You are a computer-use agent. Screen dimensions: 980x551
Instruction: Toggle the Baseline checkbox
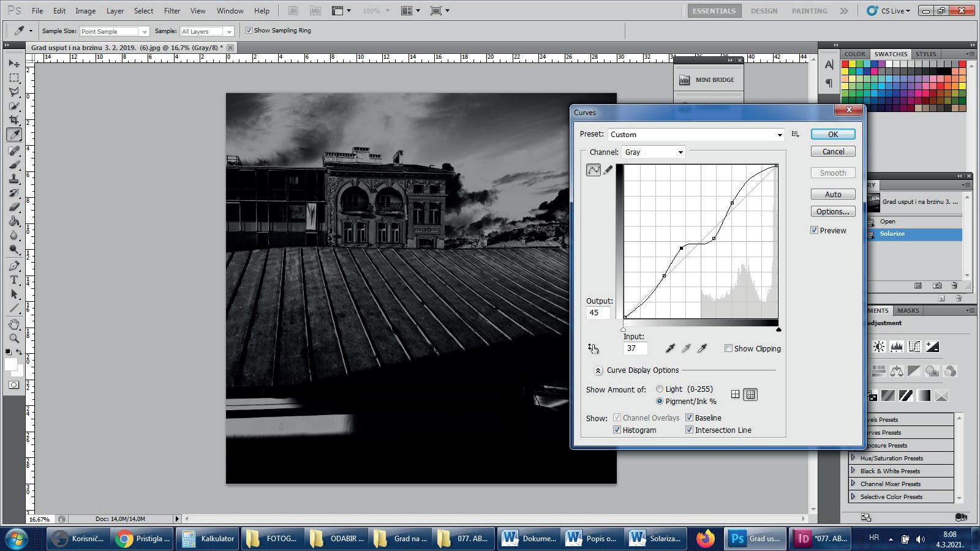point(689,418)
